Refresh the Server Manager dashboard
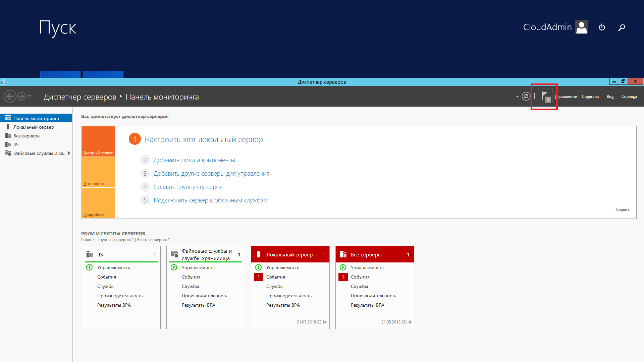Image resolution: width=644 pixels, height=362 pixels. point(526,97)
